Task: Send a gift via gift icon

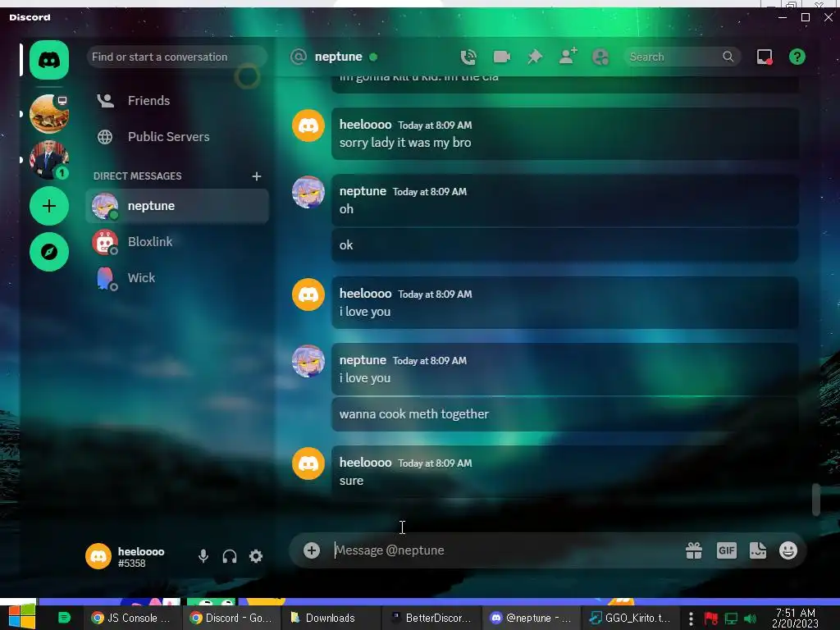Action: point(694,550)
